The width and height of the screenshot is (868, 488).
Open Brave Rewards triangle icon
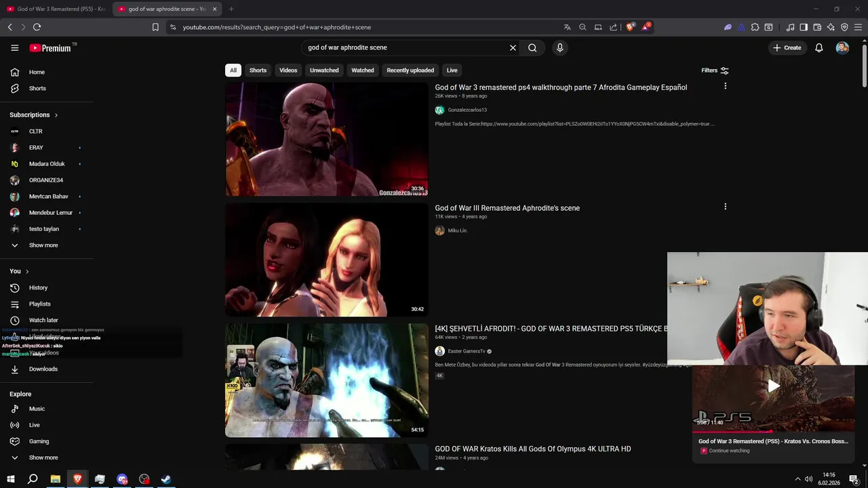click(x=646, y=27)
